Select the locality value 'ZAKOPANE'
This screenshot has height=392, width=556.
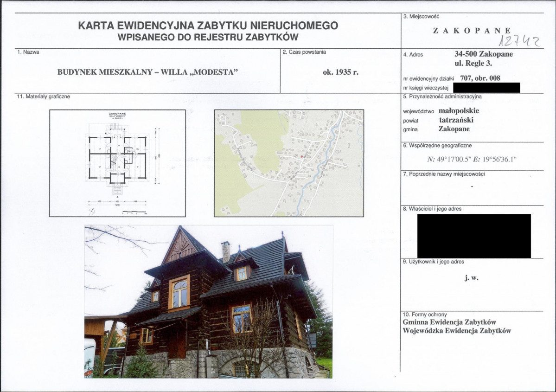coord(472,31)
